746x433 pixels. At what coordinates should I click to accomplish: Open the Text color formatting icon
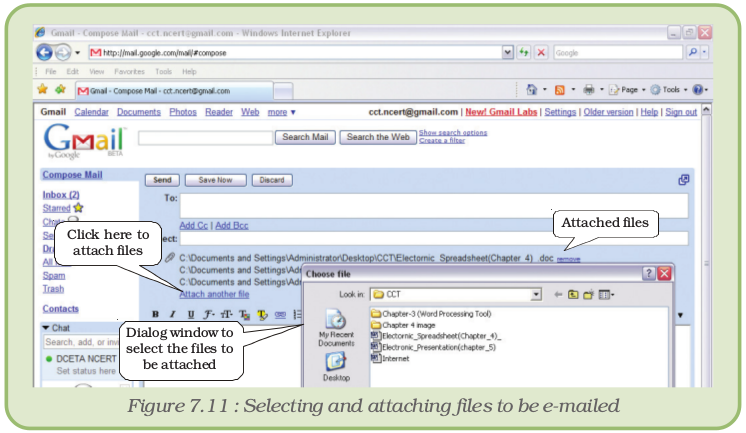245,314
